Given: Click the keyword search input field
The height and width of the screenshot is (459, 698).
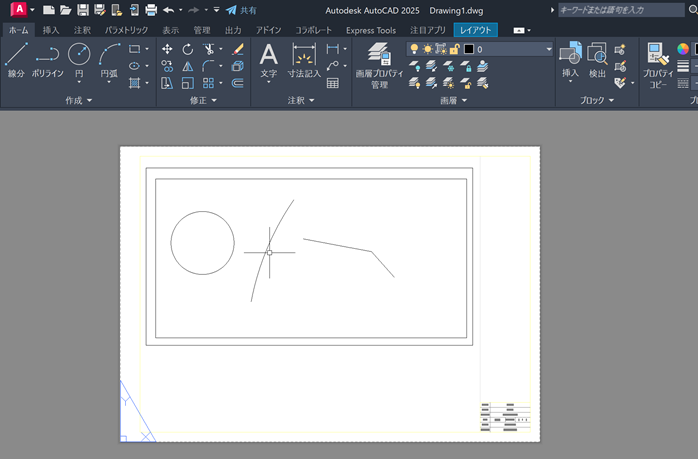Looking at the screenshot, I should pyautogui.click(x=620, y=10).
